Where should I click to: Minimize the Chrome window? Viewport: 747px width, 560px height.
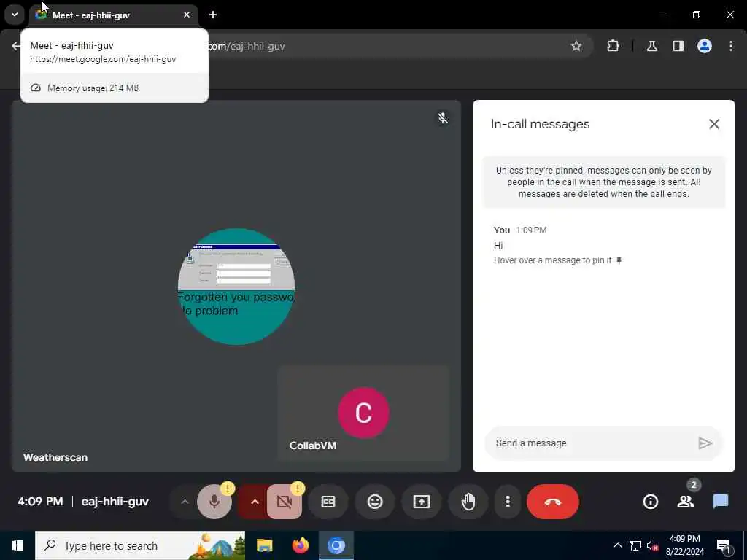click(662, 15)
